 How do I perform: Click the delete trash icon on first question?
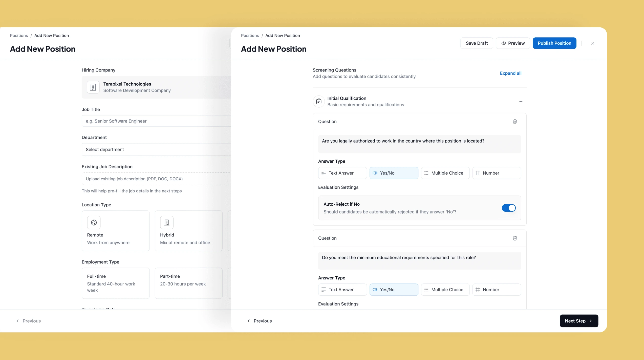pyautogui.click(x=514, y=122)
